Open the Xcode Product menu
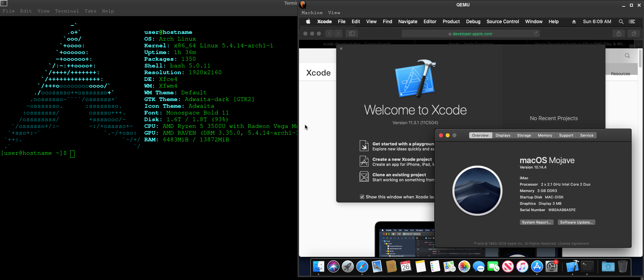 tap(451, 21)
